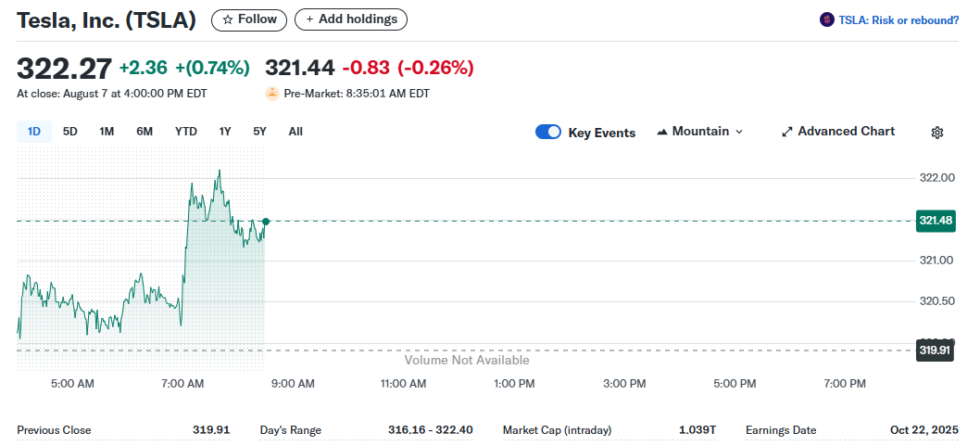Click the 321.48 current price label
The image size is (980, 446).
tap(936, 221)
